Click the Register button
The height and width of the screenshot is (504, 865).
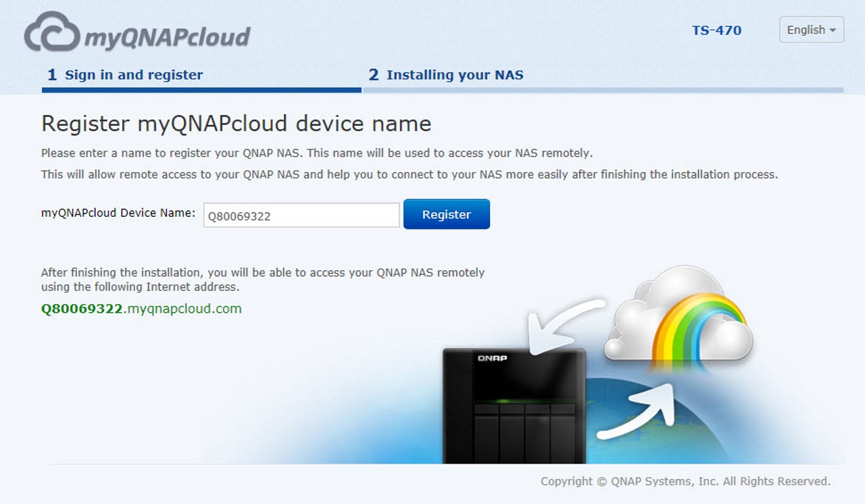tap(447, 214)
